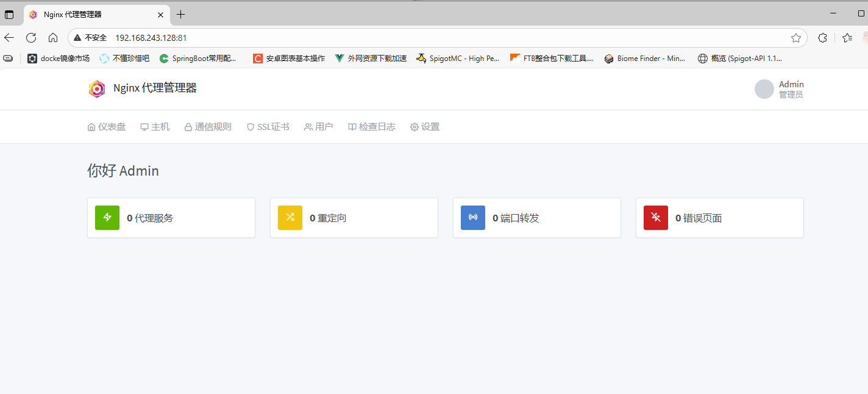Click the blue port forwarding stream icon
Viewport: 868px width, 394px height.
click(473, 218)
